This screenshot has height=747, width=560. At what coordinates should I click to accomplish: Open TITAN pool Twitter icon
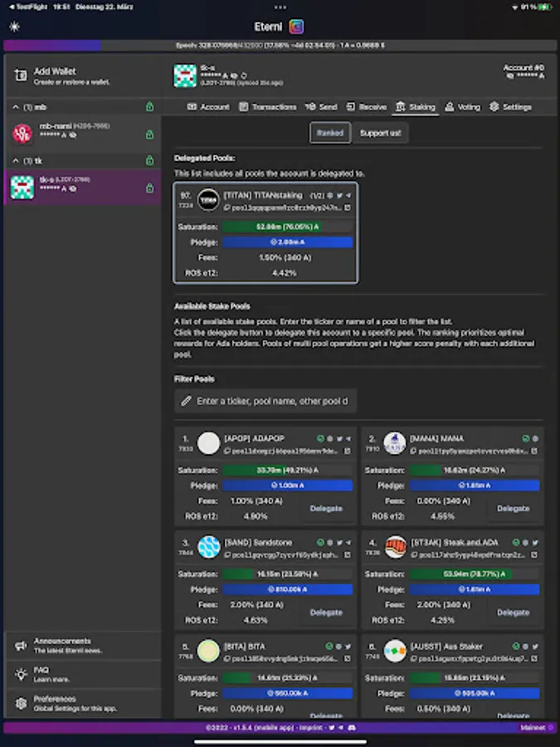pos(340,195)
